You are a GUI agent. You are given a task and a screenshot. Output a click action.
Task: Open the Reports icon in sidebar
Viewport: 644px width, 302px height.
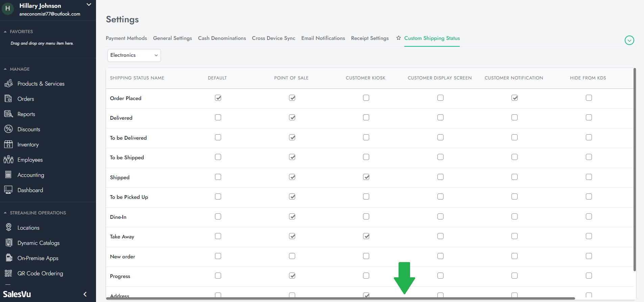[8, 114]
